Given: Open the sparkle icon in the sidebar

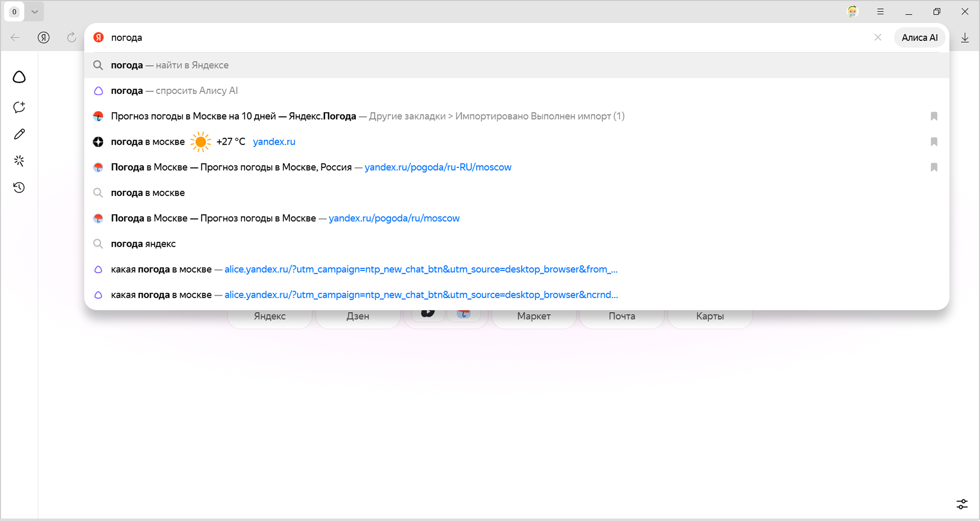Looking at the screenshot, I should 19,161.
